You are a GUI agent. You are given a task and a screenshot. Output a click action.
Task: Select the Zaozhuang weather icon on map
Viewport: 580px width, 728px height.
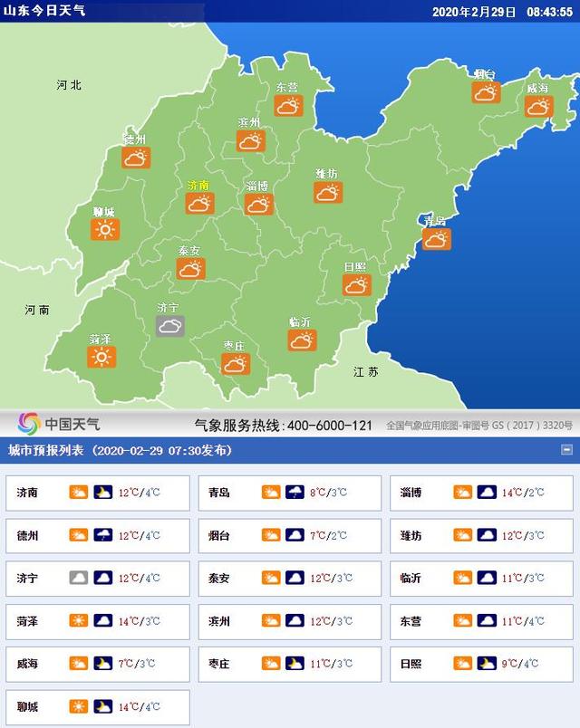236,364
